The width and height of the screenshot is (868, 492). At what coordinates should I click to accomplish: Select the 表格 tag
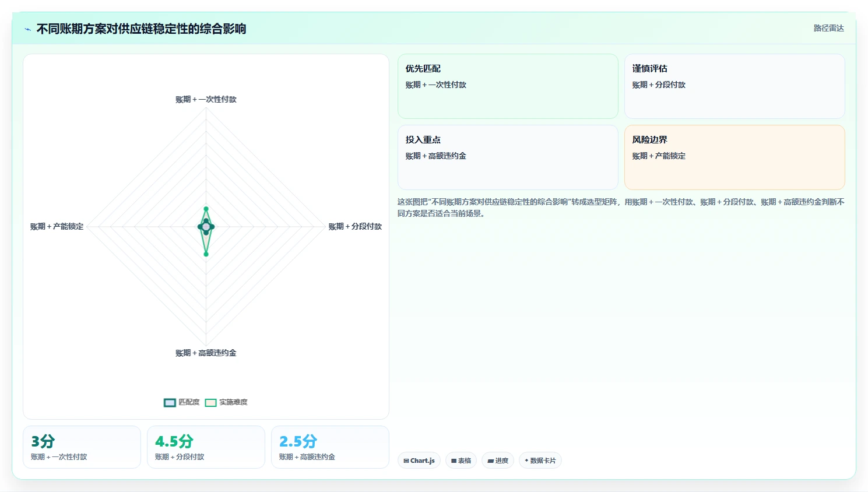(x=461, y=461)
